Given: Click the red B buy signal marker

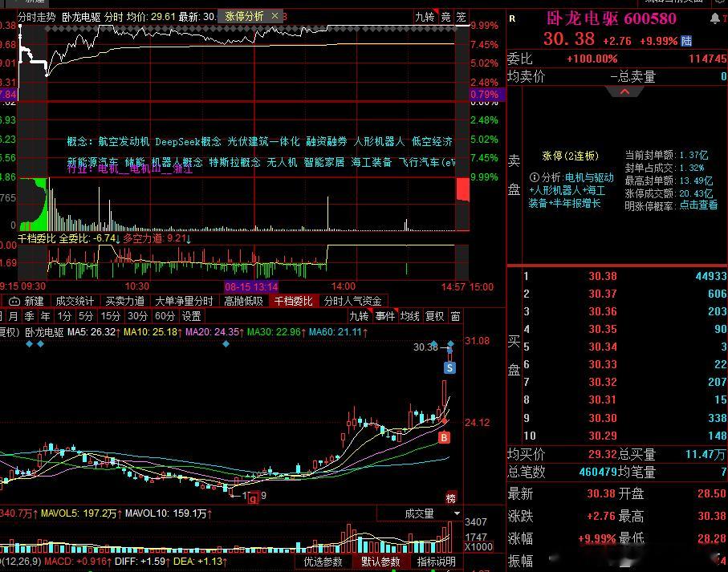Looking at the screenshot, I should tap(444, 437).
